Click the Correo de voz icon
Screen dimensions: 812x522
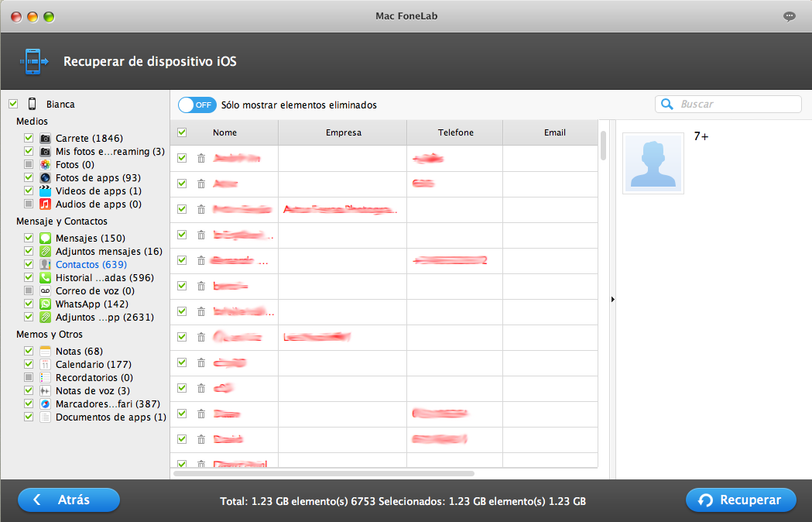tap(46, 290)
